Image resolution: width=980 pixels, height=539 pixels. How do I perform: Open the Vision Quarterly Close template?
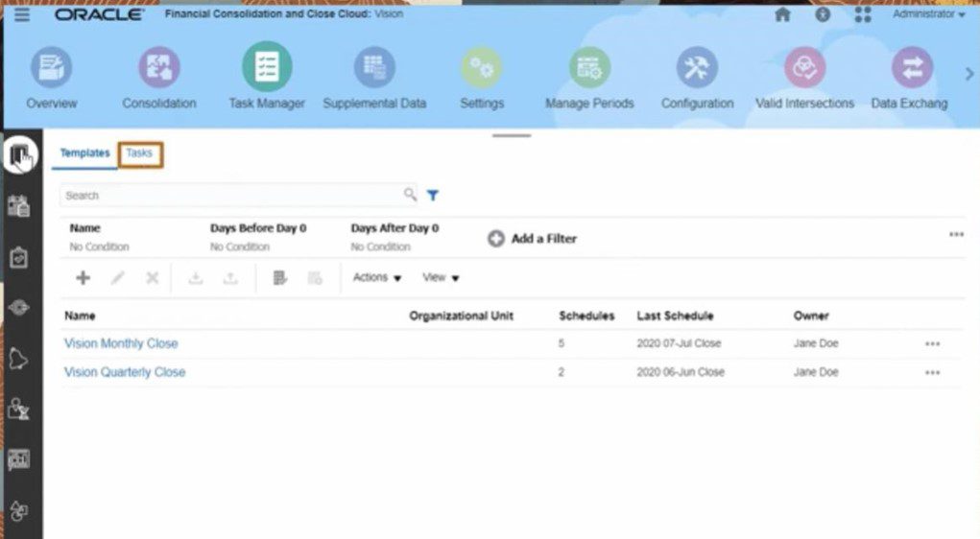pos(125,372)
